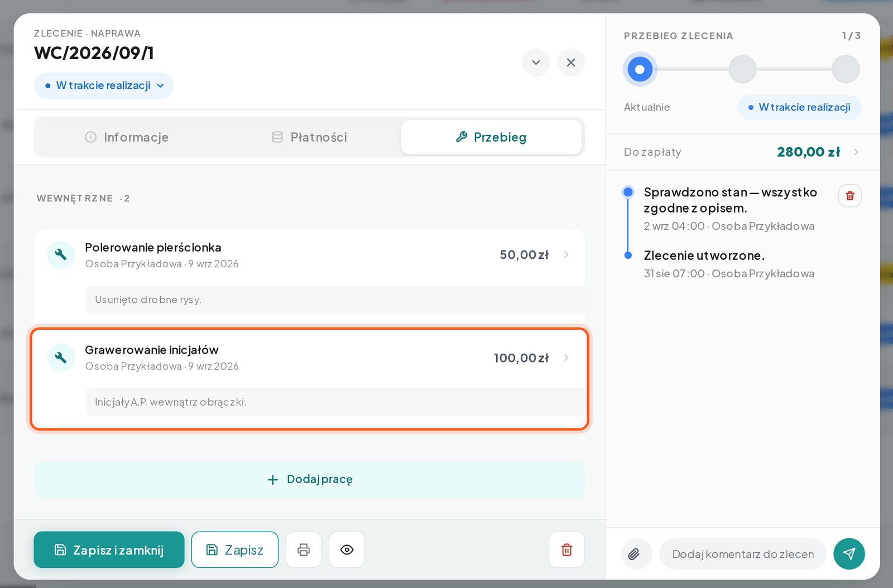Select the second progress step circle
893x588 pixels.
742,69
